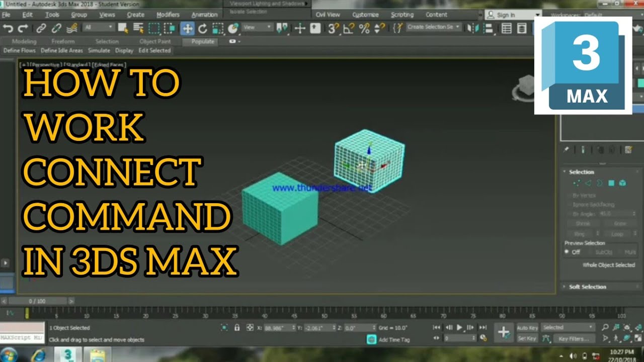644x362 pixels.
Task: Click the Select and Place icon
Action: click(x=232, y=28)
